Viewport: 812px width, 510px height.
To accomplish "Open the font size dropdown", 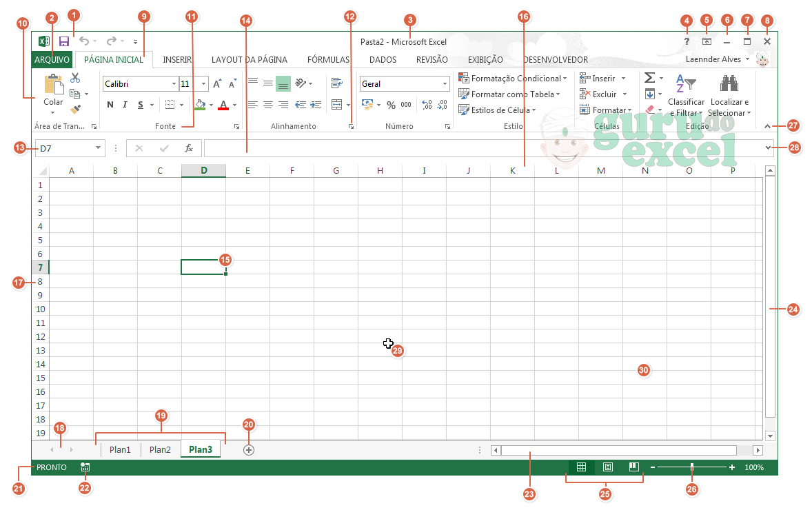I will click(203, 84).
